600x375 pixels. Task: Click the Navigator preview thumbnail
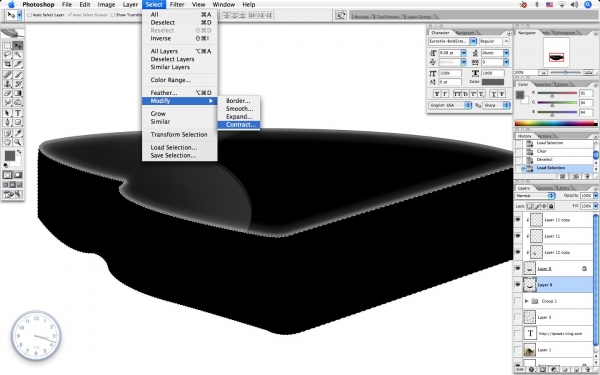tap(556, 53)
